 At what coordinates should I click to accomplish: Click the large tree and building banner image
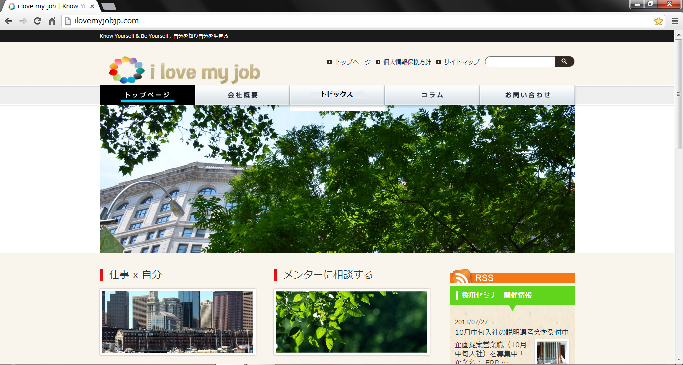coord(338,179)
